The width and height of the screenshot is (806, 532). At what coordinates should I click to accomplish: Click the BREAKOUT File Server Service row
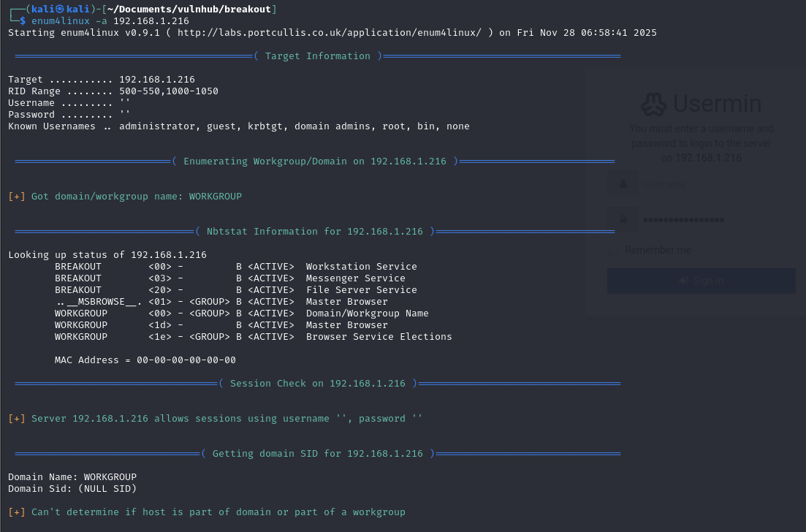point(235,290)
